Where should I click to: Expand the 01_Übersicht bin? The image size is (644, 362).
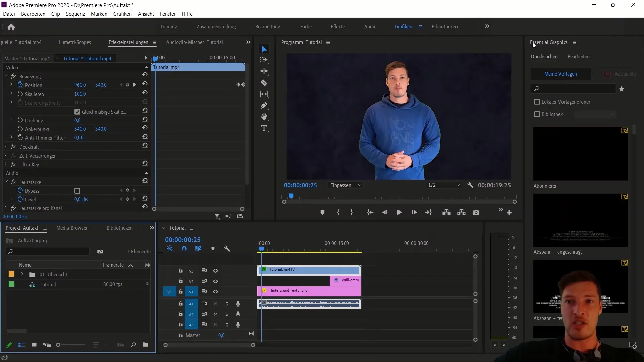coord(22,274)
